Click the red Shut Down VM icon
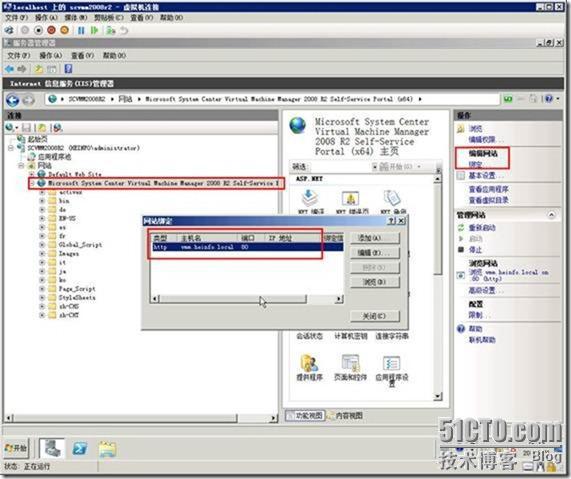571x479 pixels. (51, 30)
